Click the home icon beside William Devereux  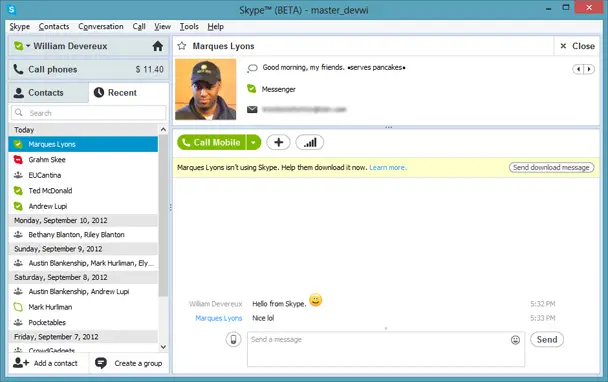pyautogui.click(x=157, y=46)
